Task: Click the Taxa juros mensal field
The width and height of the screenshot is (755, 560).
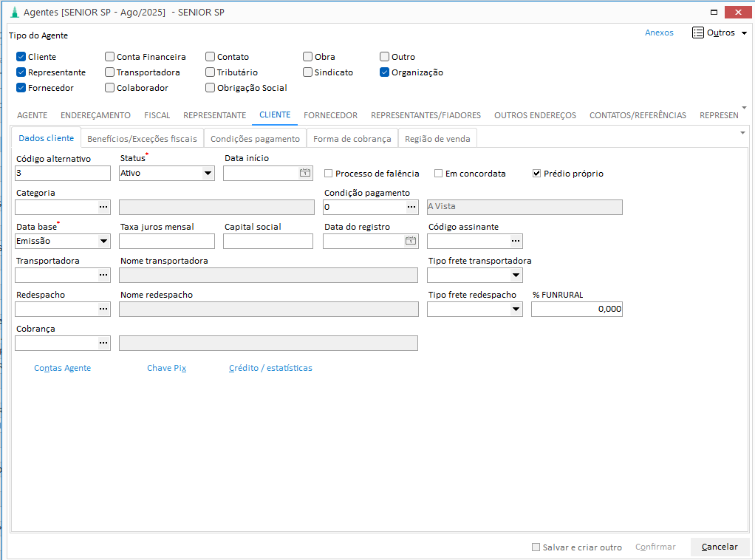Action: pos(167,241)
